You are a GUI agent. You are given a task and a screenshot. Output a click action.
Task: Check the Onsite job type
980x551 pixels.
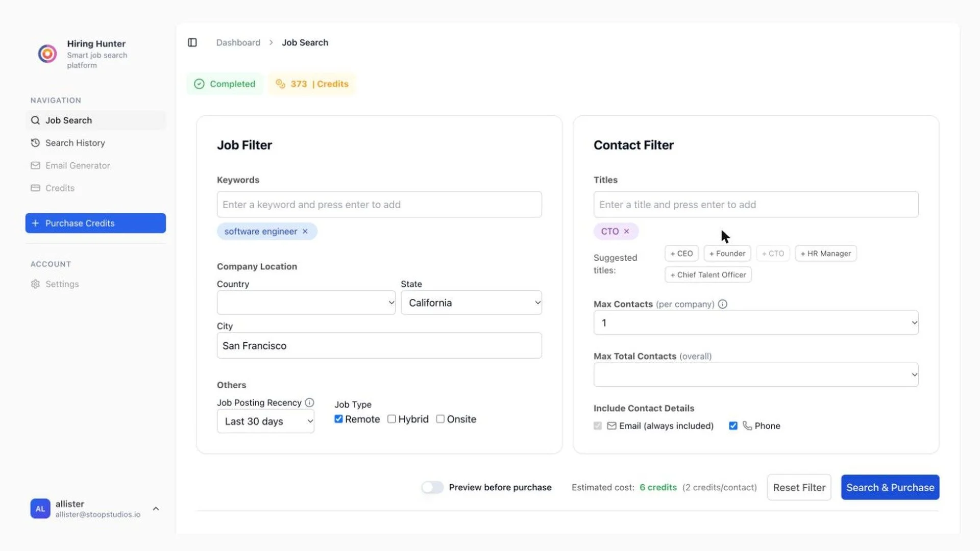coord(440,419)
